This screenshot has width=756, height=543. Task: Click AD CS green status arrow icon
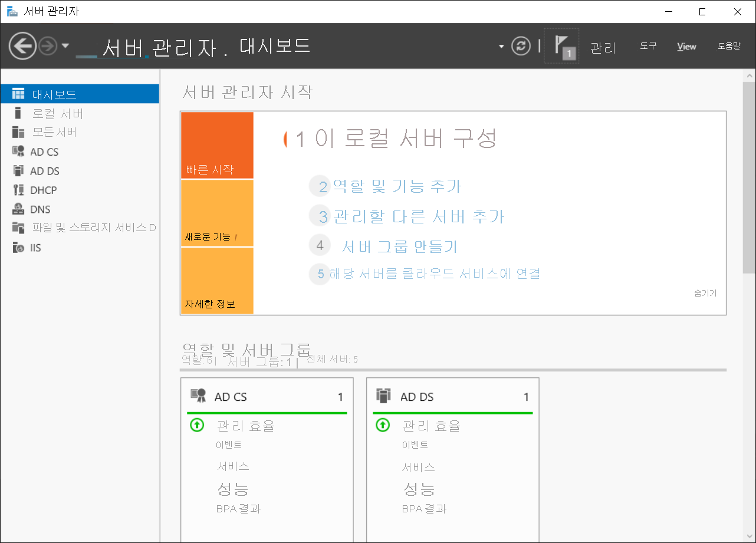197,424
